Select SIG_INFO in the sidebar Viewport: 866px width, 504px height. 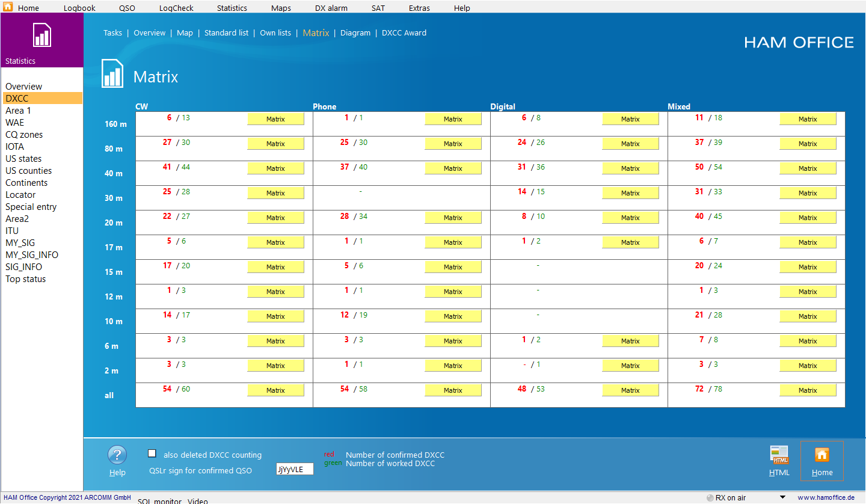tap(24, 267)
